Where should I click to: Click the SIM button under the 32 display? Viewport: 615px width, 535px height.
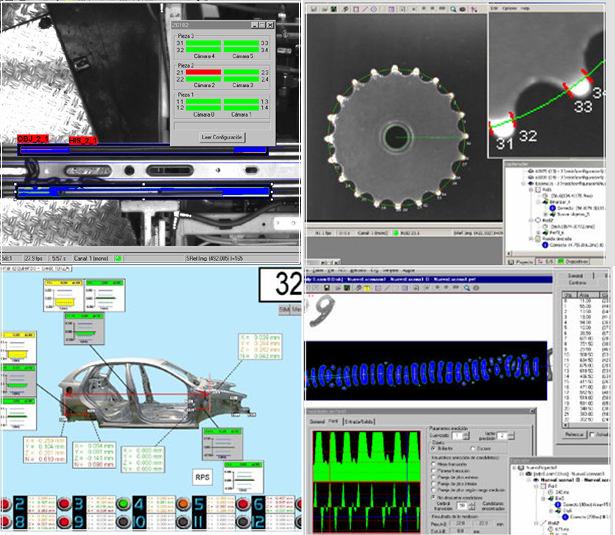284,310
